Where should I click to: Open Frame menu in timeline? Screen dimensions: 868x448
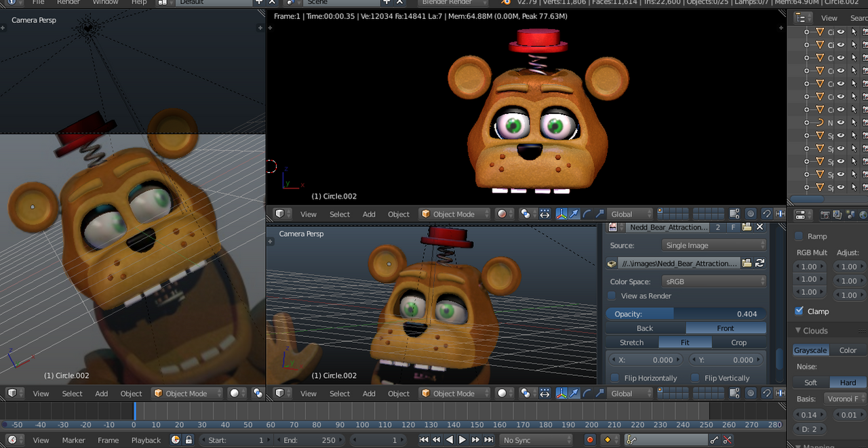coord(108,440)
